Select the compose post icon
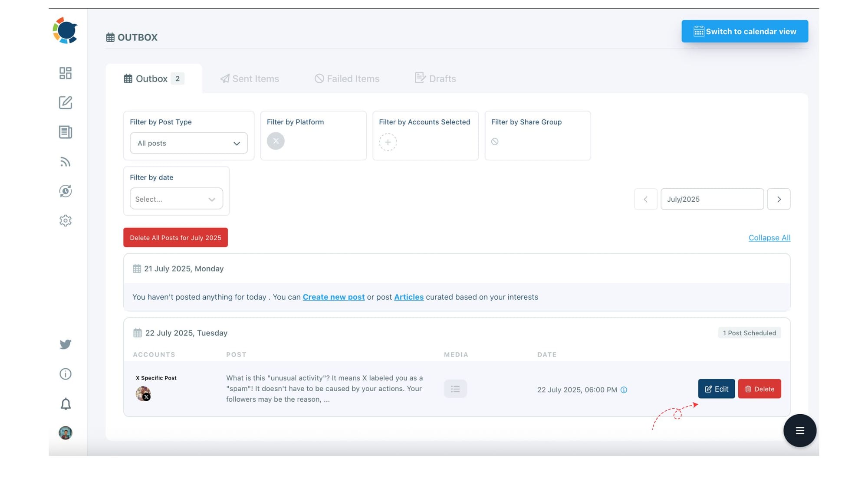This screenshot has height=488, width=868. 65,103
